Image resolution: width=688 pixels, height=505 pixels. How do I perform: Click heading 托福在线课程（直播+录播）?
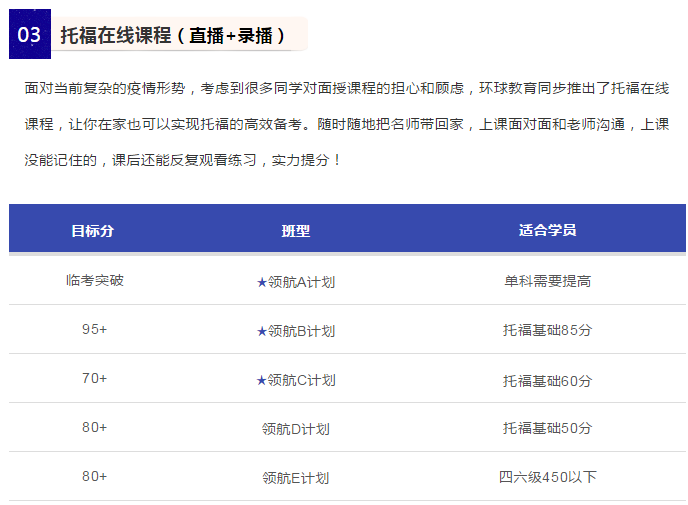click(x=173, y=36)
